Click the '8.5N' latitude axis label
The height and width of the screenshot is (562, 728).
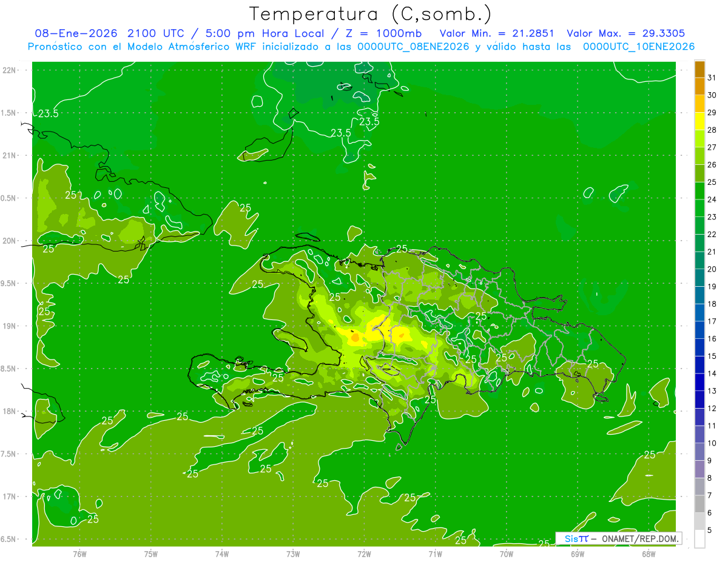[9, 369]
